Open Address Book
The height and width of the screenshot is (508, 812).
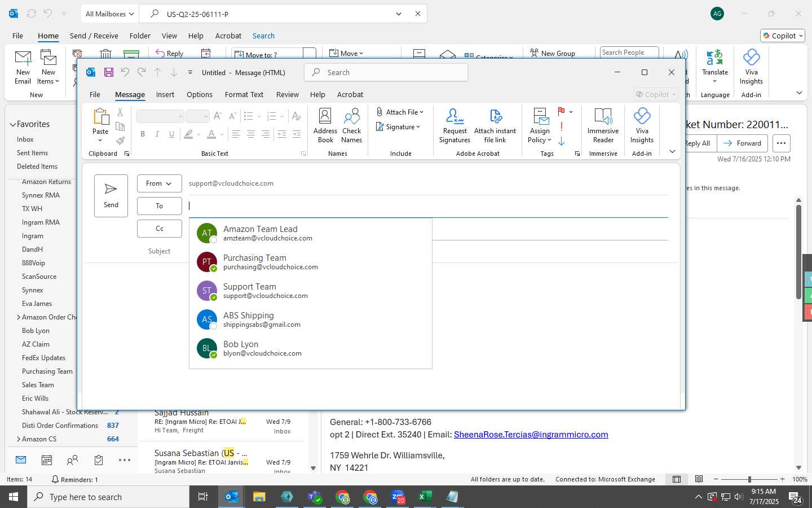pos(325,126)
